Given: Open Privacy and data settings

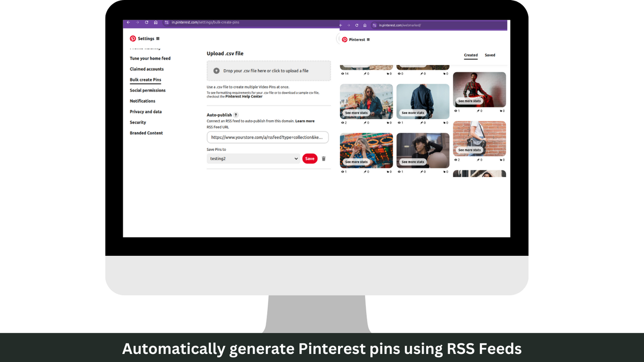Looking at the screenshot, I should [x=145, y=112].
